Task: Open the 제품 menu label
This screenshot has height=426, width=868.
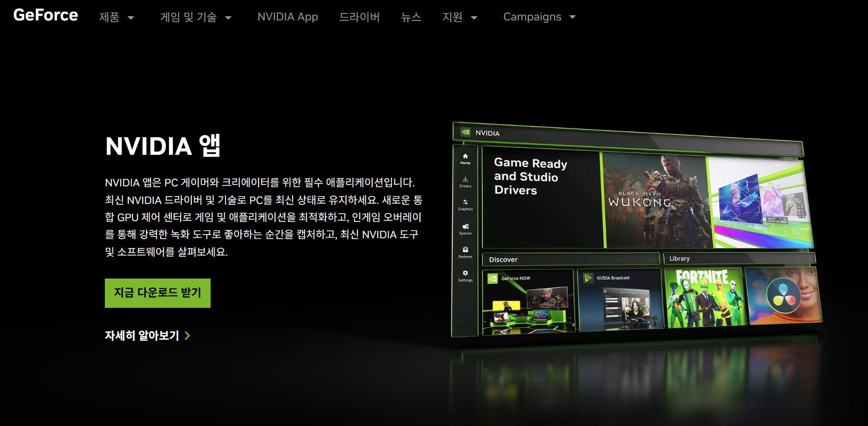Action: click(109, 17)
